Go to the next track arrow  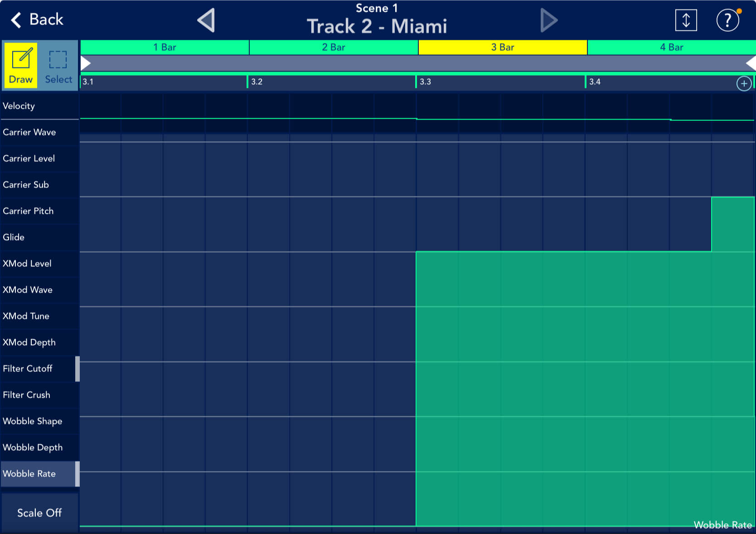[x=548, y=20]
